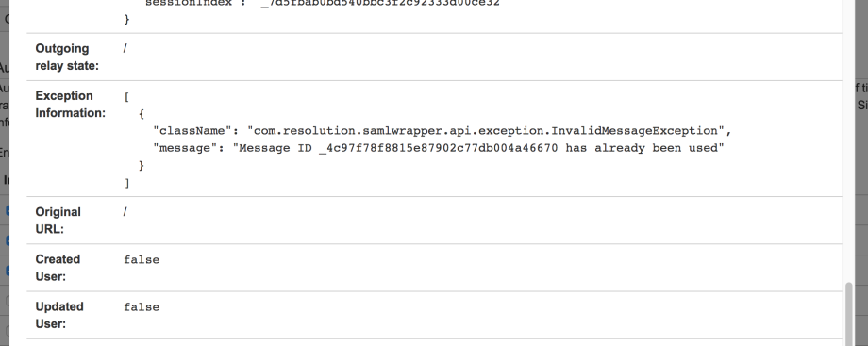This screenshot has height=346, width=868.
Task: Click the Message ID _4c97f78f... string
Action: tap(478, 148)
